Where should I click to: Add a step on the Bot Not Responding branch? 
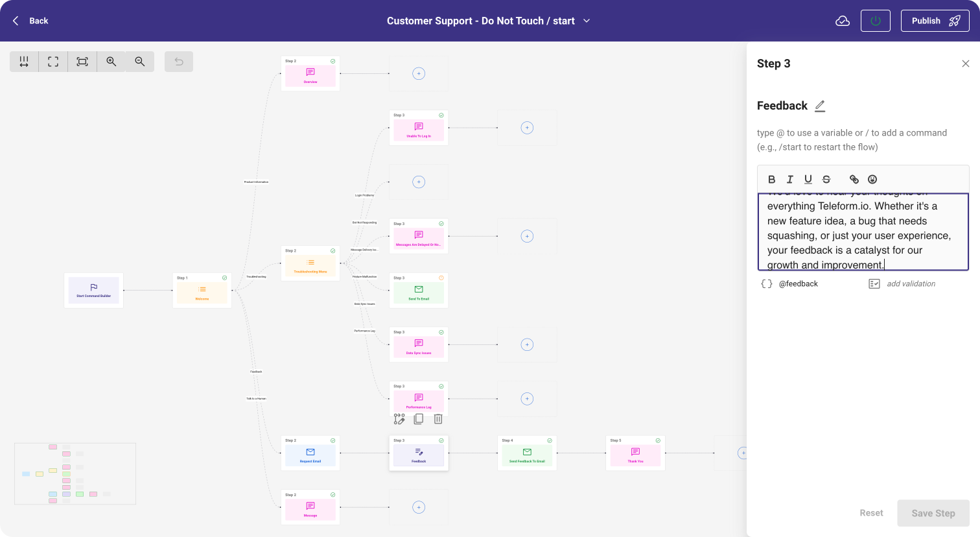click(419, 182)
